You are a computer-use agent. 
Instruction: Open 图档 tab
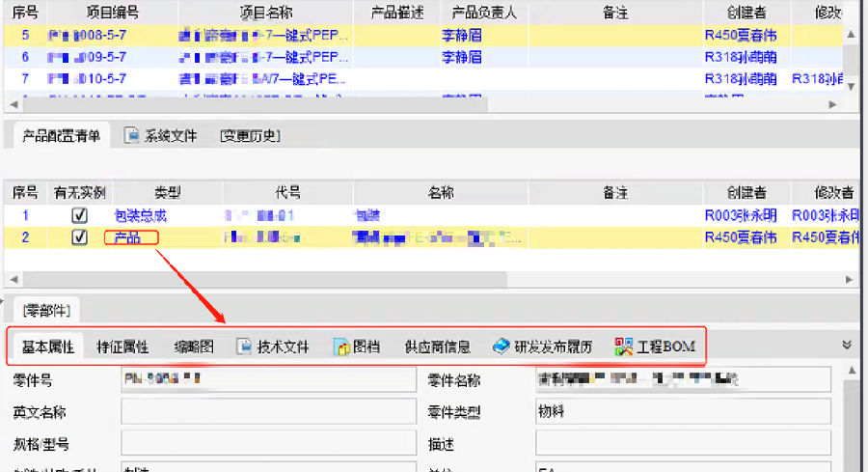coord(357,347)
